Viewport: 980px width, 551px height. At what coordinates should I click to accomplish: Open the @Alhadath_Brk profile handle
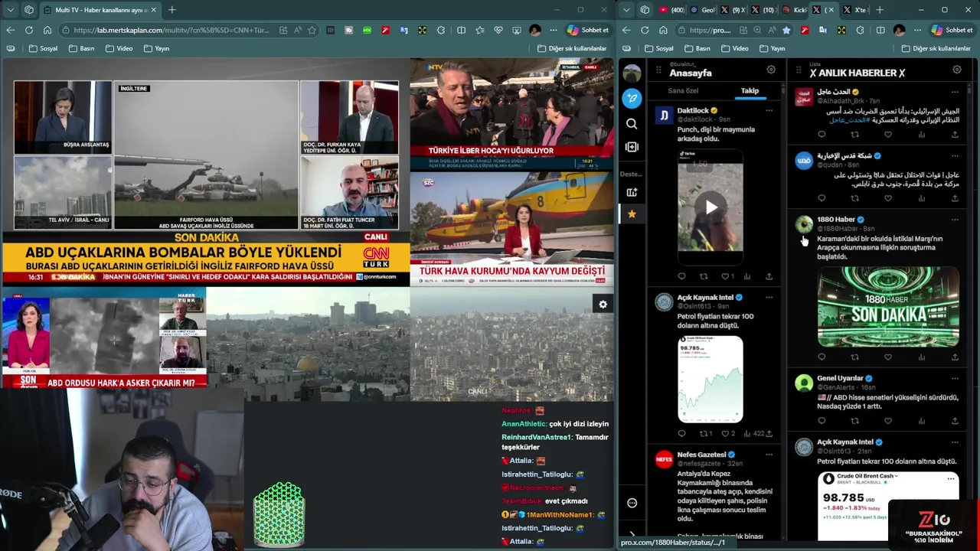coord(841,101)
